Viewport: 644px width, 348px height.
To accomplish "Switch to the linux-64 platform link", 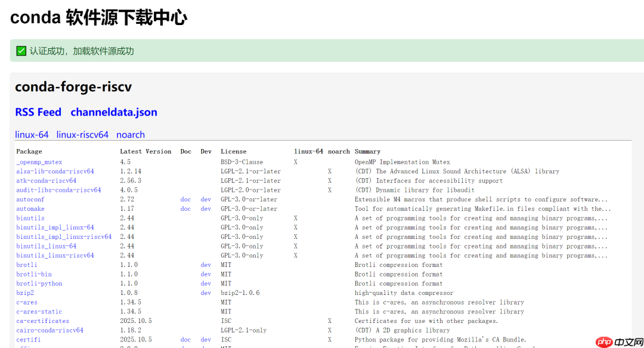I will (32, 135).
